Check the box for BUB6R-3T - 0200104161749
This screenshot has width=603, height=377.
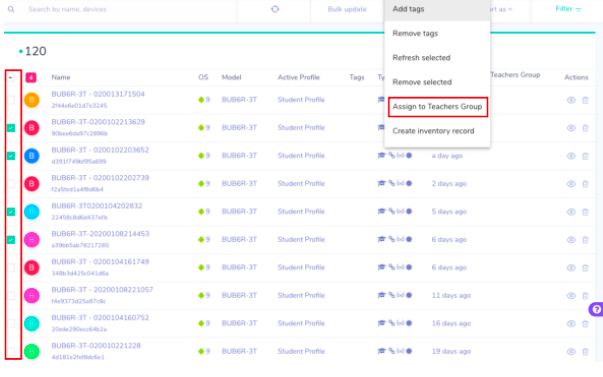click(x=11, y=268)
